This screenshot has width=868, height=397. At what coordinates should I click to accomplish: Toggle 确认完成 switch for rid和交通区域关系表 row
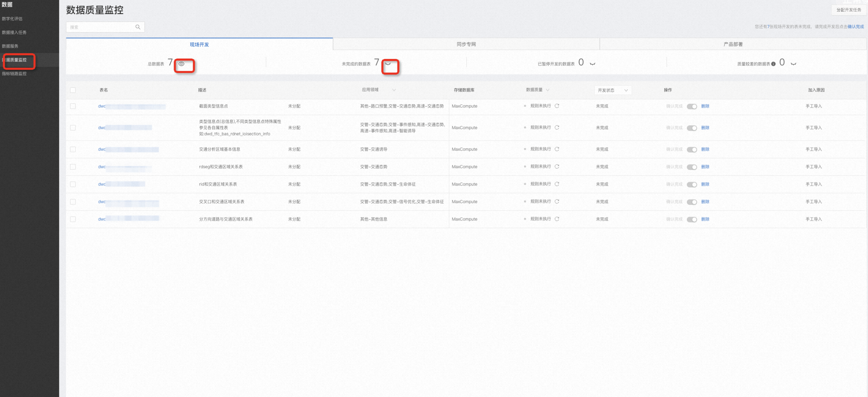pyautogui.click(x=692, y=185)
